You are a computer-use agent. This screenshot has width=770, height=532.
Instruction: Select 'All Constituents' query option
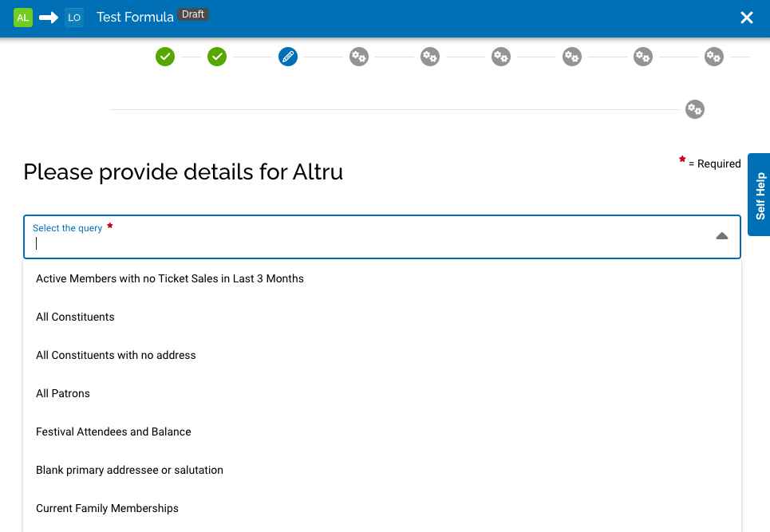[75, 317]
